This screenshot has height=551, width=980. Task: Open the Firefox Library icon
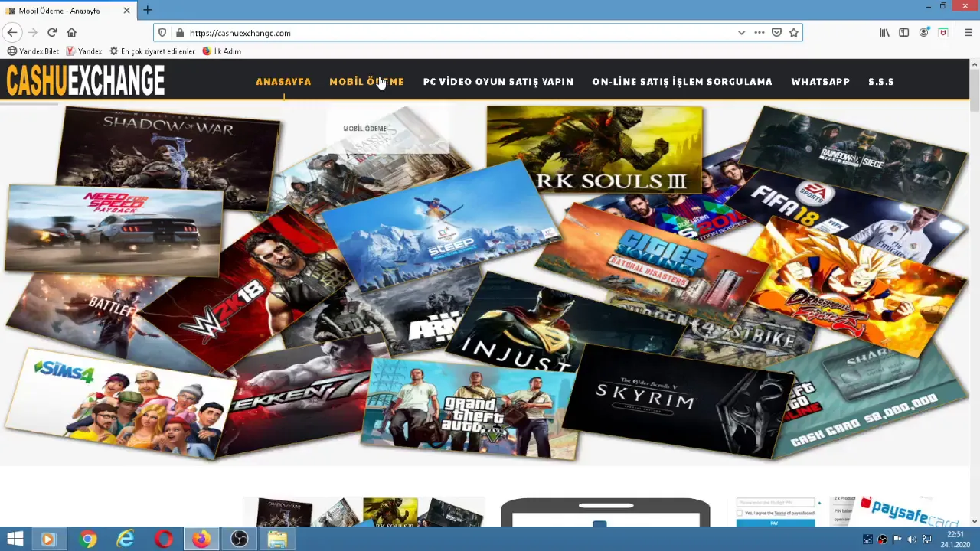tap(884, 33)
